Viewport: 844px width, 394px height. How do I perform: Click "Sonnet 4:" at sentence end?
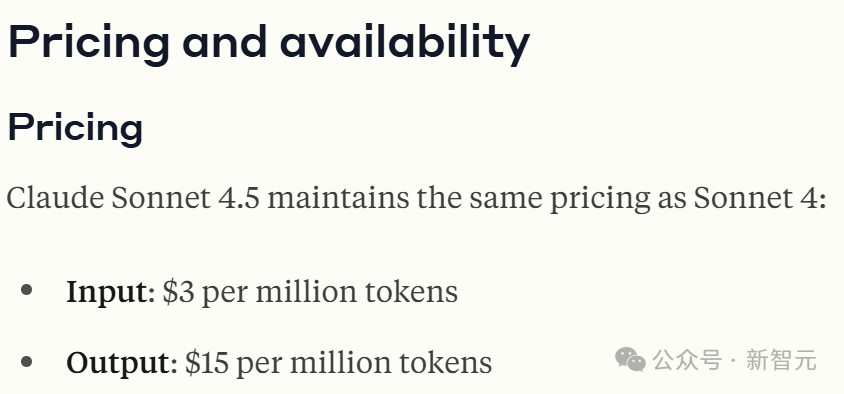click(759, 198)
